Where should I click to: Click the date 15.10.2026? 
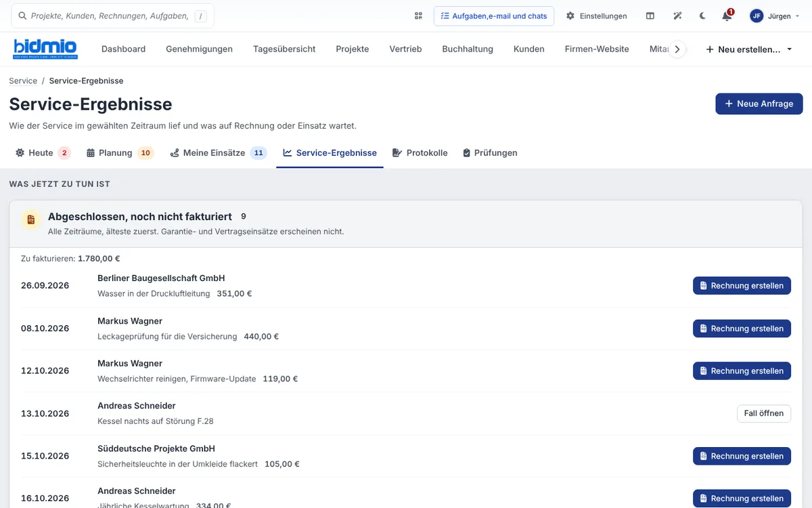click(x=45, y=456)
